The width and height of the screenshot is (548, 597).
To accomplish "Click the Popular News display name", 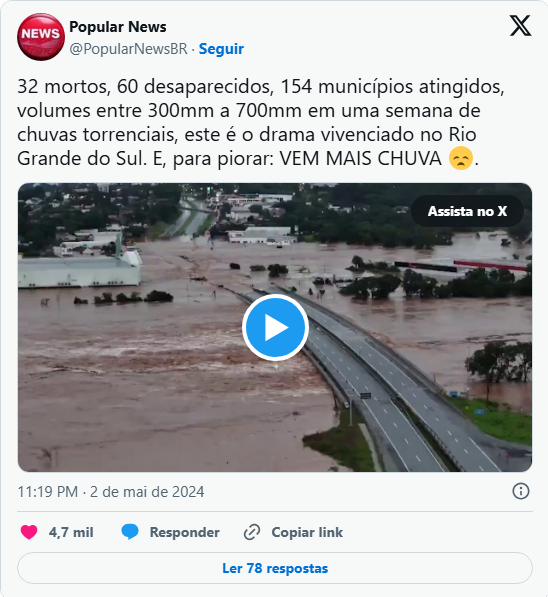I will (x=118, y=27).
